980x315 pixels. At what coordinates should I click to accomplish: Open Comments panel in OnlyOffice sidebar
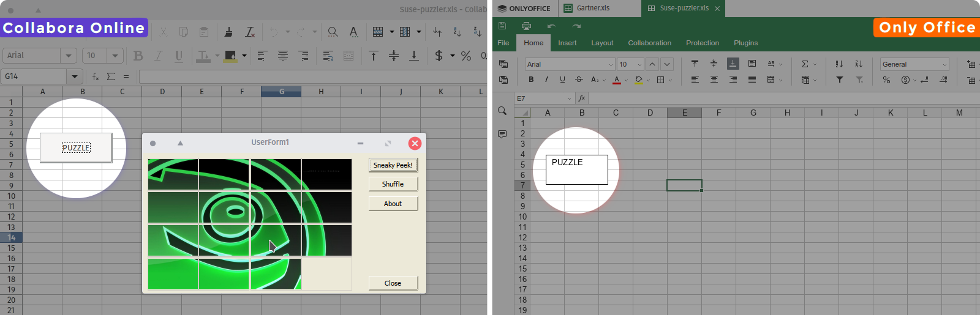[502, 134]
